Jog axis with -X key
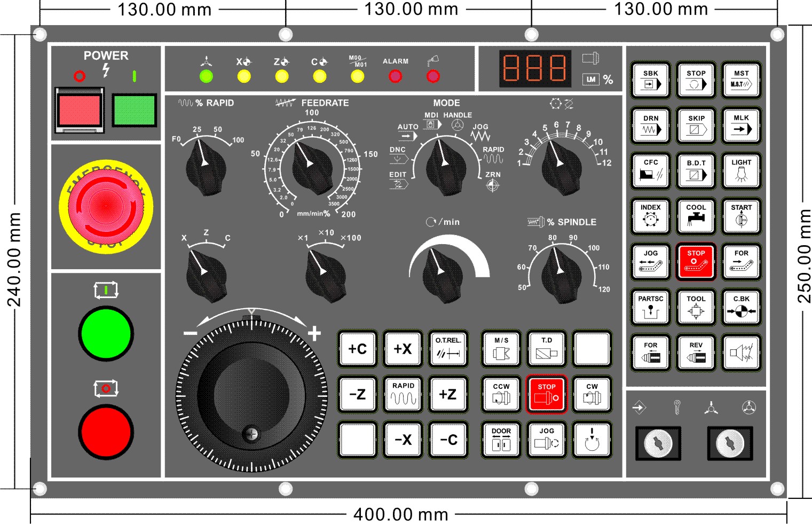The width and height of the screenshot is (812, 524). [x=403, y=440]
